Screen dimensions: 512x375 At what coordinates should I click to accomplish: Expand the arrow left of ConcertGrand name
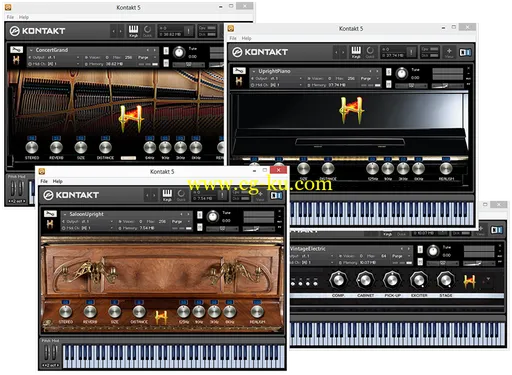(x=31, y=50)
